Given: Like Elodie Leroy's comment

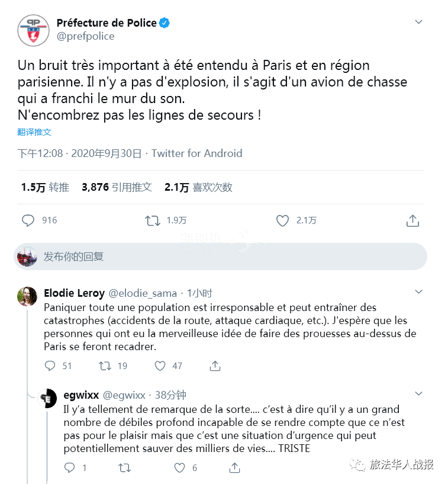Looking at the screenshot, I should (160, 366).
